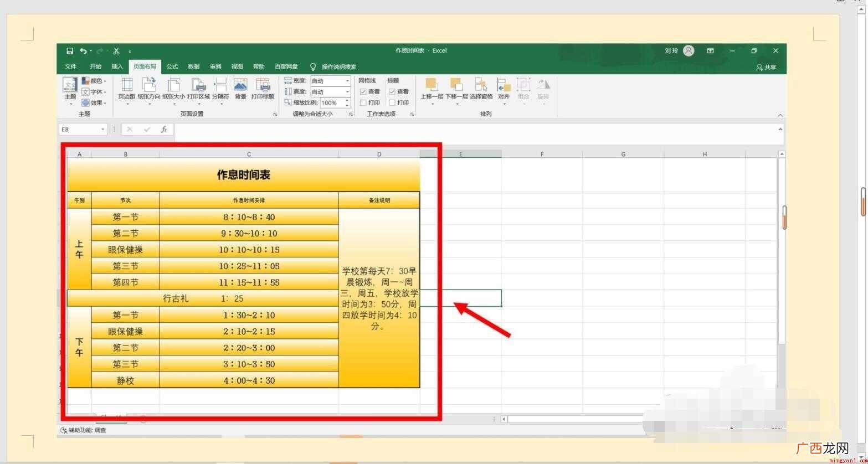
Task: Open the 字体 theme fonts menu
Action: 94,92
